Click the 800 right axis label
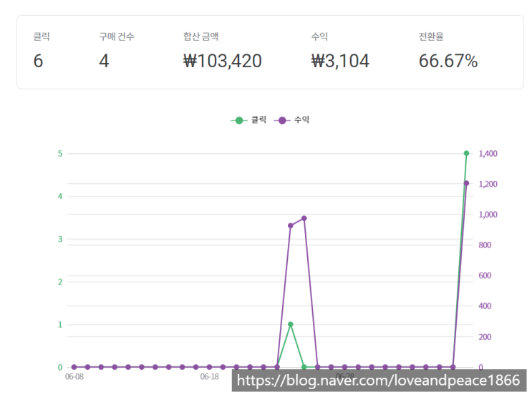 pyautogui.click(x=485, y=245)
